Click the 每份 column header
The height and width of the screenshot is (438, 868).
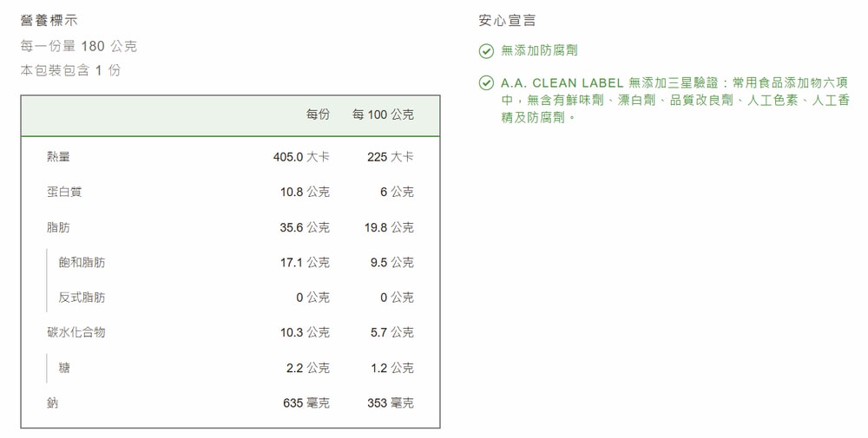[x=318, y=114]
